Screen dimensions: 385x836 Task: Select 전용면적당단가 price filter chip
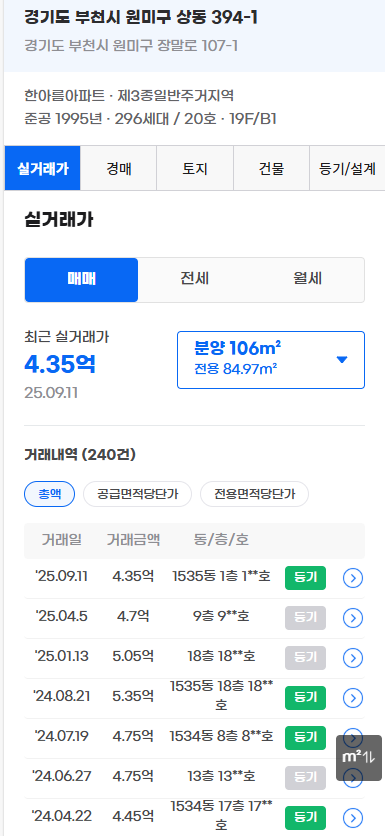(254, 494)
